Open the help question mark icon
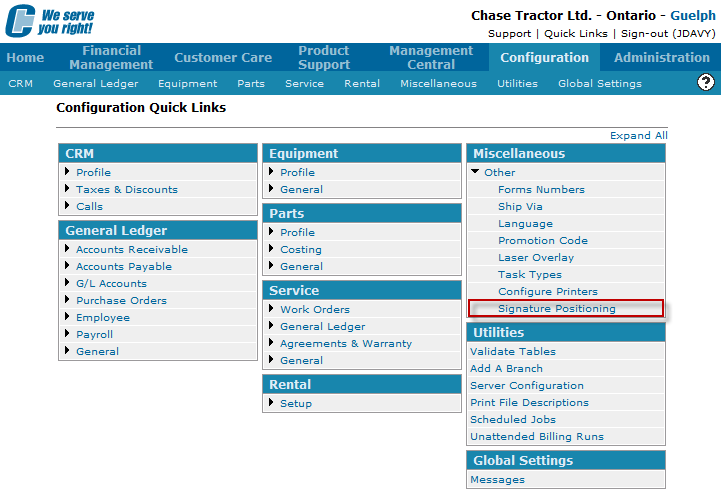 pos(705,82)
